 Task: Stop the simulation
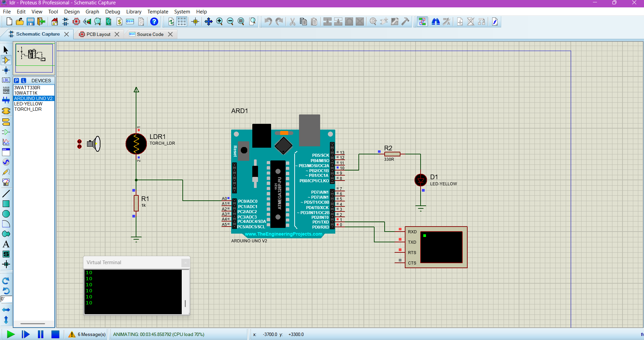[x=55, y=334]
